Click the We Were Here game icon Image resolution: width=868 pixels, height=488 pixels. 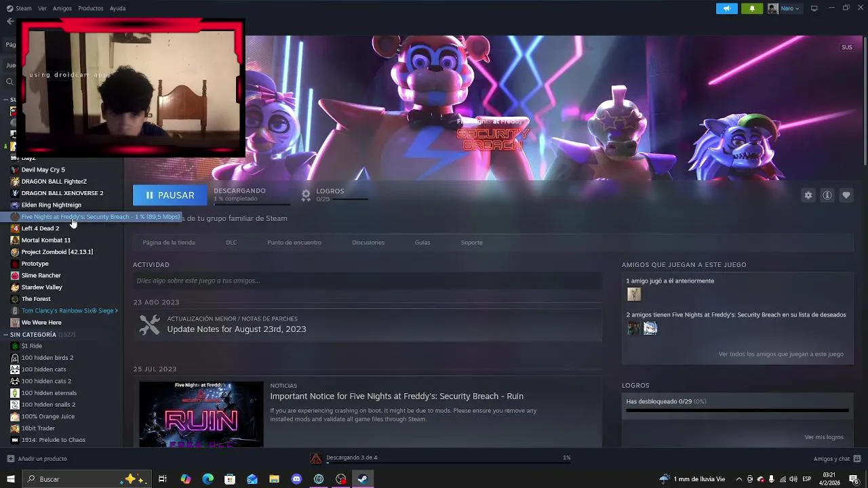point(15,323)
